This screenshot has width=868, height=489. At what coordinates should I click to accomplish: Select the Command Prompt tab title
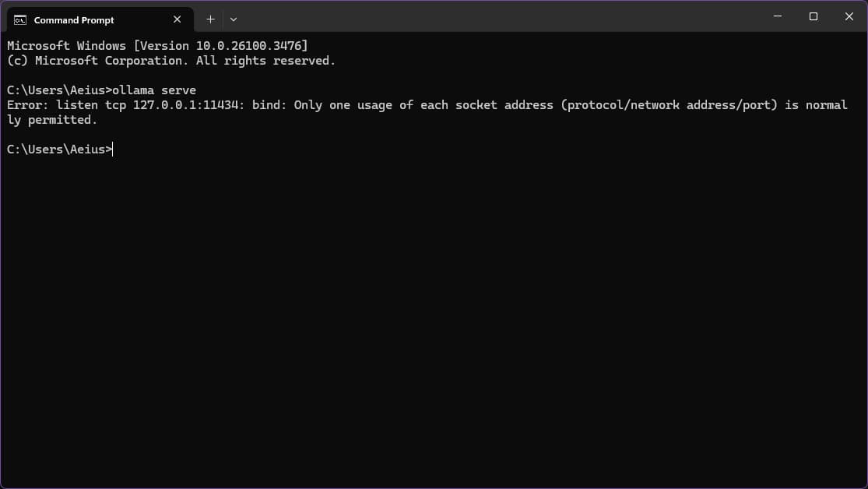point(74,20)
